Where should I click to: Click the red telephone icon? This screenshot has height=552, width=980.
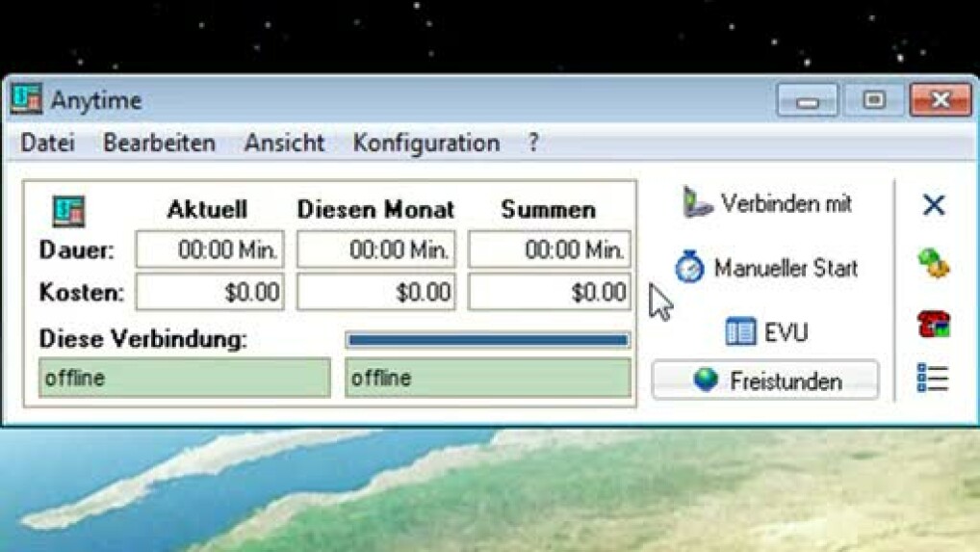[x=933, y=325]
